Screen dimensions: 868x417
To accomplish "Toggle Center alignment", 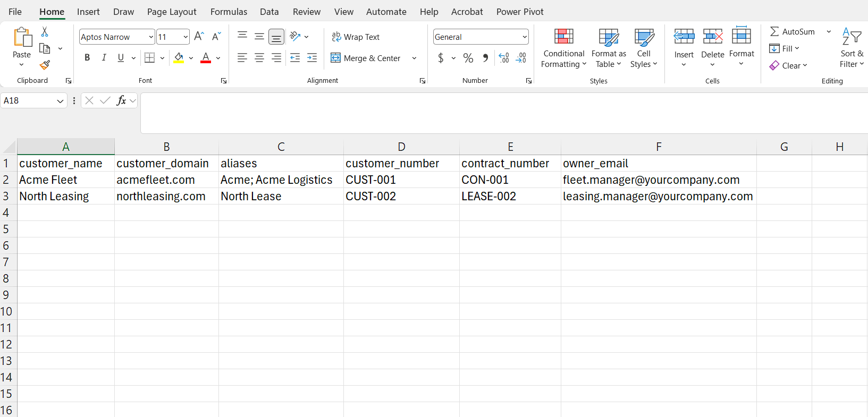I will click(259, 58).
